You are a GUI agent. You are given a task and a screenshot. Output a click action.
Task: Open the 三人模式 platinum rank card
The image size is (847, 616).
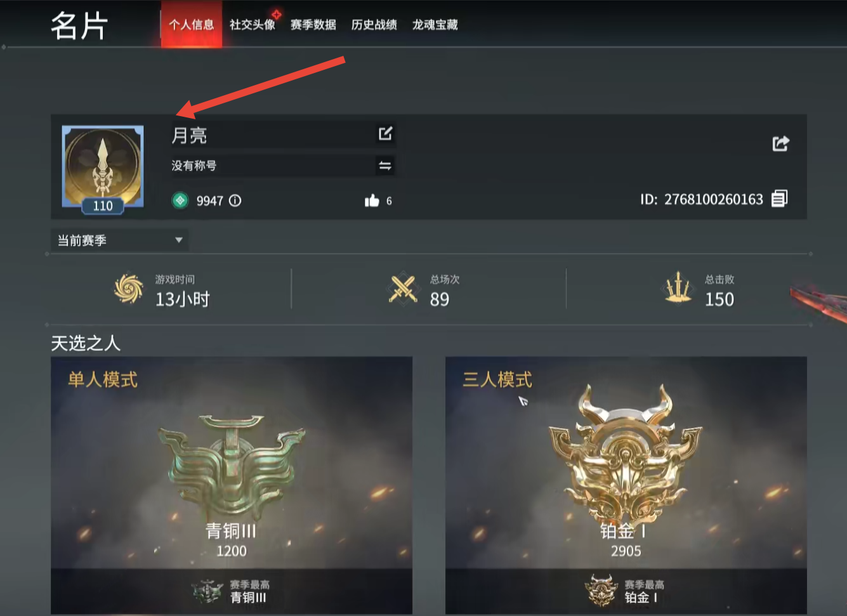click(626, 485)
